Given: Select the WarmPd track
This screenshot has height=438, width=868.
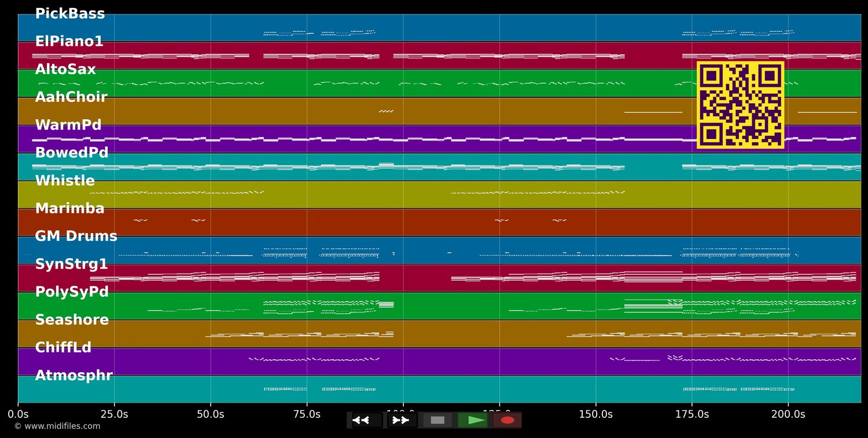Looking at the screenshot, I should click(x=68, y=124).
